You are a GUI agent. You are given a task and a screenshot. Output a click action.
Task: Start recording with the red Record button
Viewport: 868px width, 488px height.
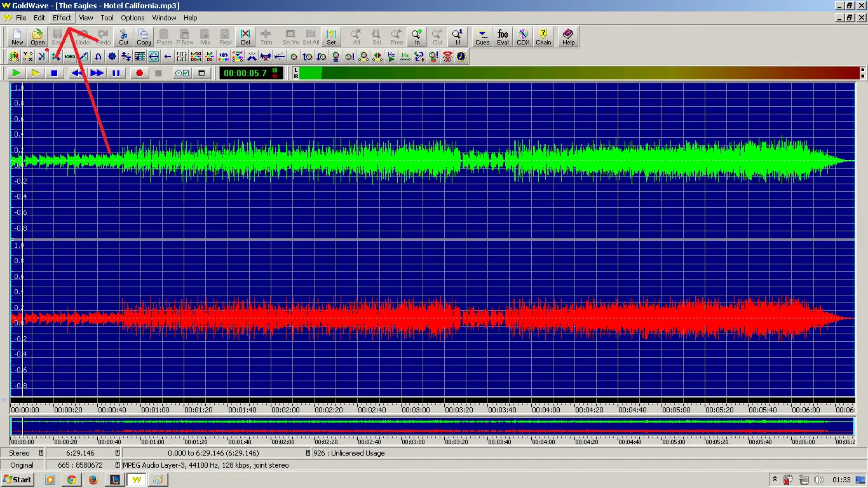click(140, 73)
